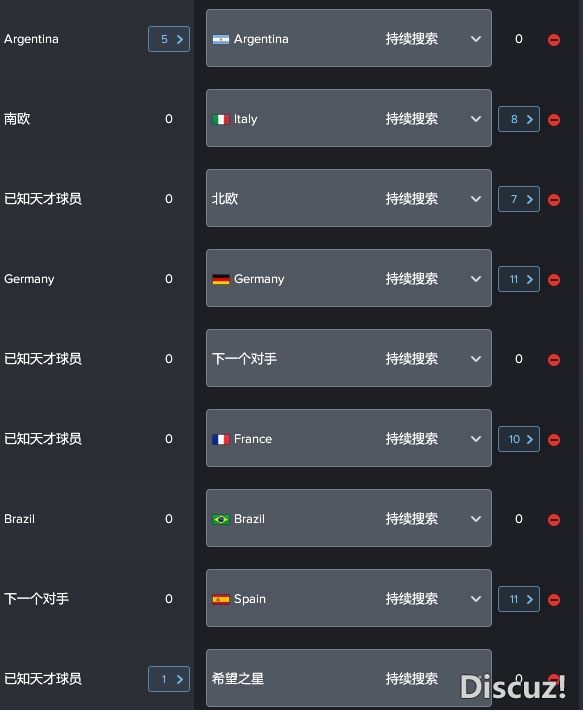Open the Argentina assignment dropdown
The height and width of the screenshot is (711, 583).
[x=349, y=38]
